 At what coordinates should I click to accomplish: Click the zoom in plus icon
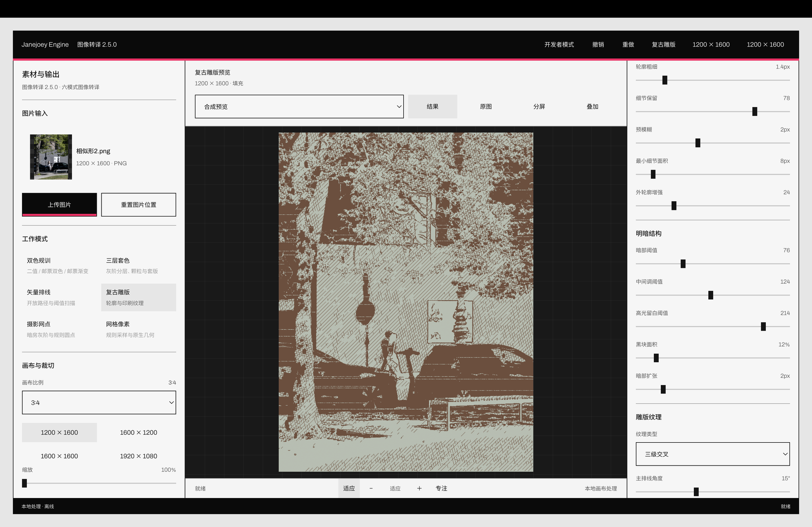click(419, 488)
